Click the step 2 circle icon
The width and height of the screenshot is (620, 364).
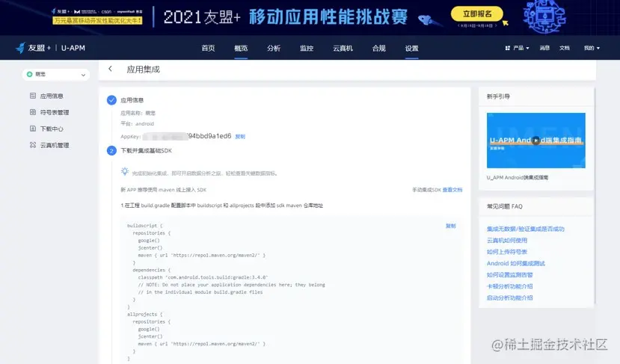click(x=111, y=150)
